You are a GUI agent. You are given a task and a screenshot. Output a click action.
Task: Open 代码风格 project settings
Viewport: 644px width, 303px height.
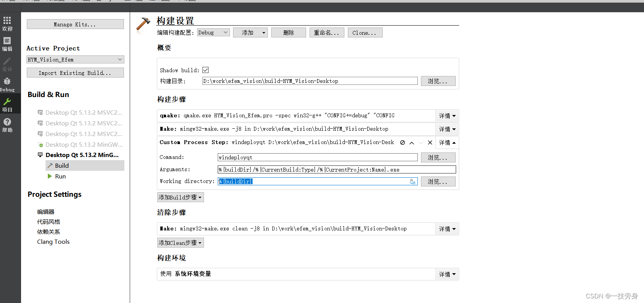[x=49, y=222]
